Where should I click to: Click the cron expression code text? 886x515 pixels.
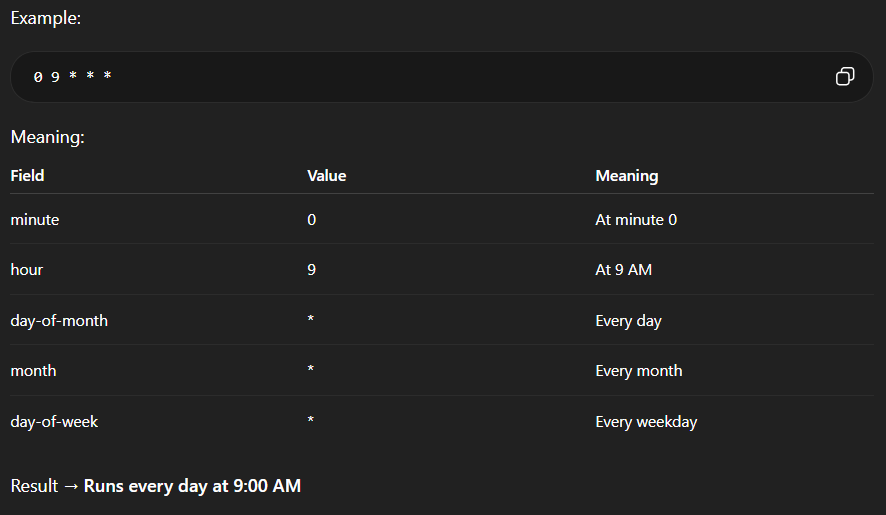click(72, 77)
